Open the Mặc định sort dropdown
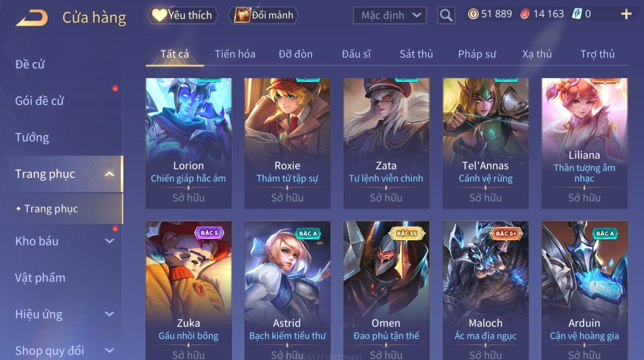 pyautogui.click(x=390, y=15)
